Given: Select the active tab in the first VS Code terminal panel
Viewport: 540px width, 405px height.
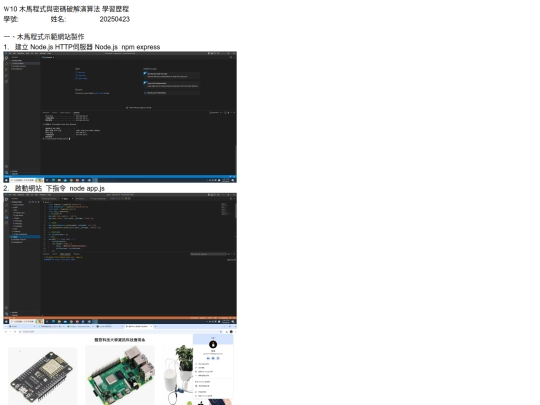Looking at the screenshot, I should (76, 112).
